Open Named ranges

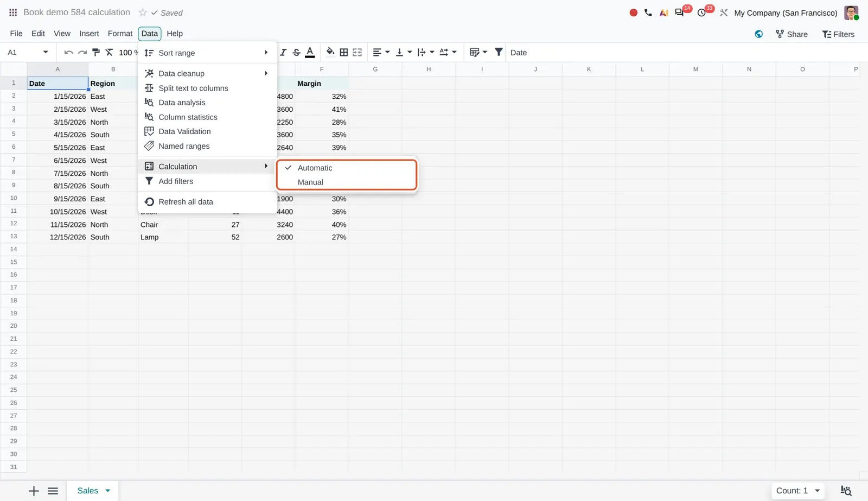coord(207,146)
